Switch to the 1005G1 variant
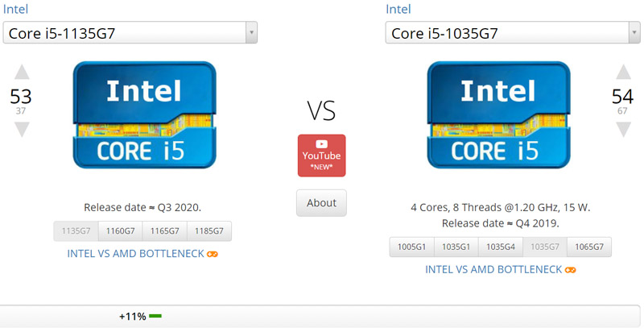This screenshot has width=644, height=332. pos(412,247)
